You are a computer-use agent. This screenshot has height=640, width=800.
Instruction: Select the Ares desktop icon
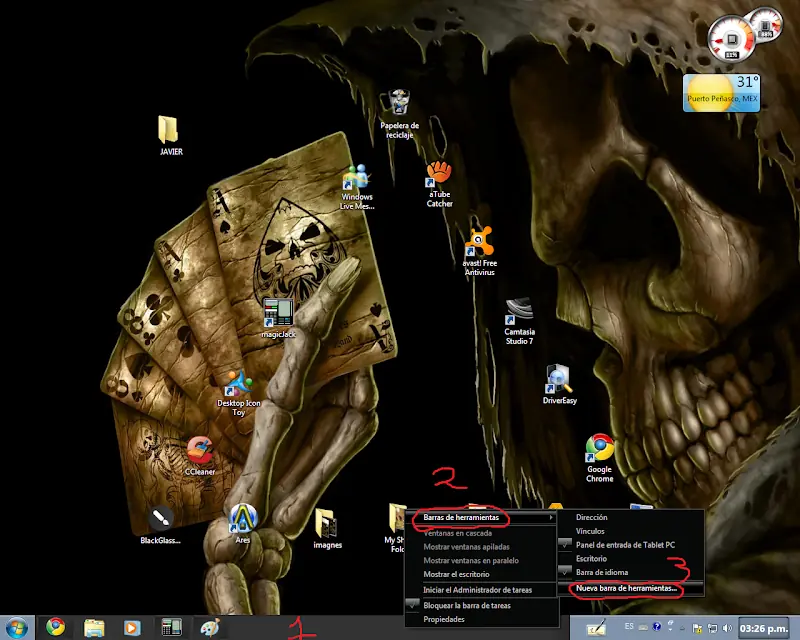[243, 523]
